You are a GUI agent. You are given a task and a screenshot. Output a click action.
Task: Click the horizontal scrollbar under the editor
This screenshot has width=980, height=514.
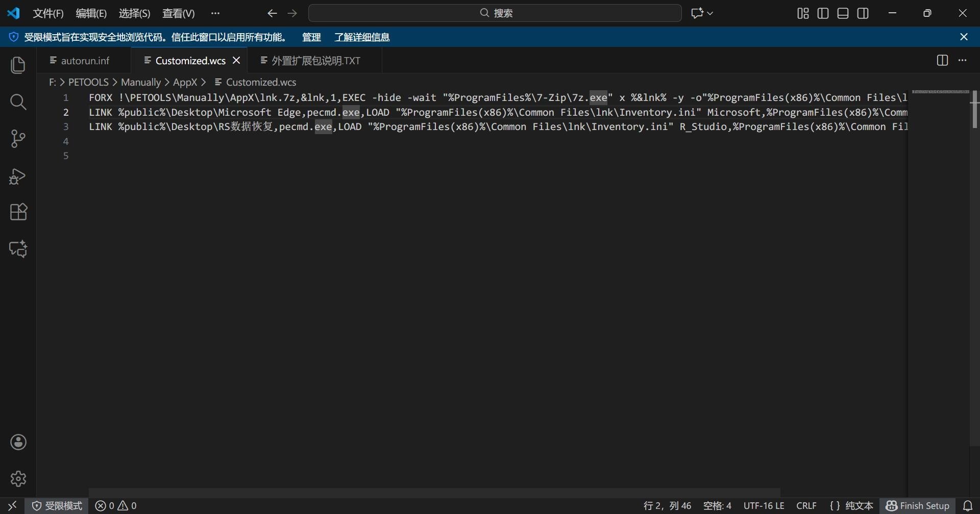click(x=434, y=492)
